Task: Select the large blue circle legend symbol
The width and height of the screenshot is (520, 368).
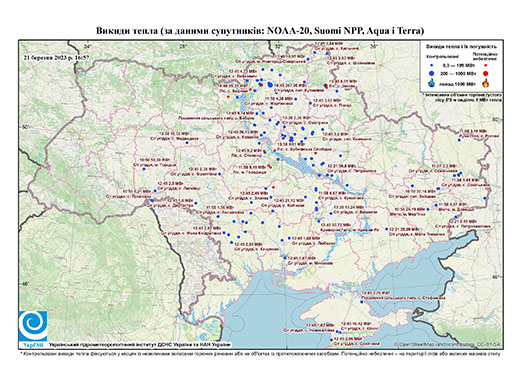Action: coord(432,73)
